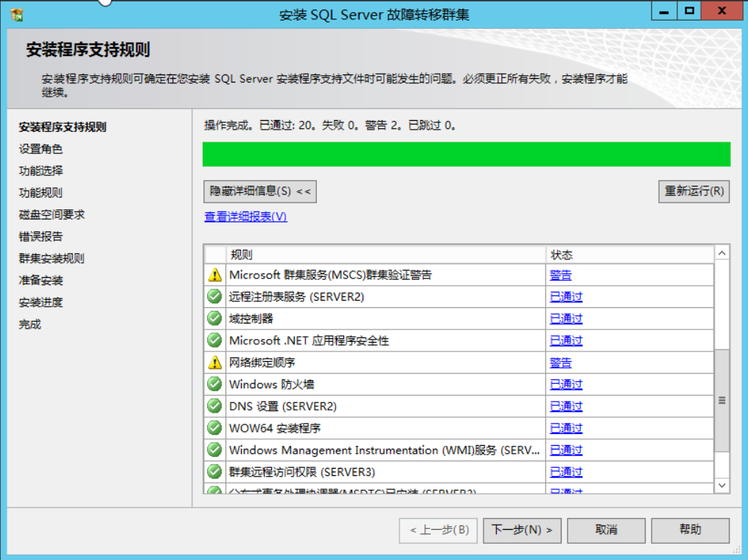Collapse details with 隐藏详细信息(S) button

click(x=260, y=192)
